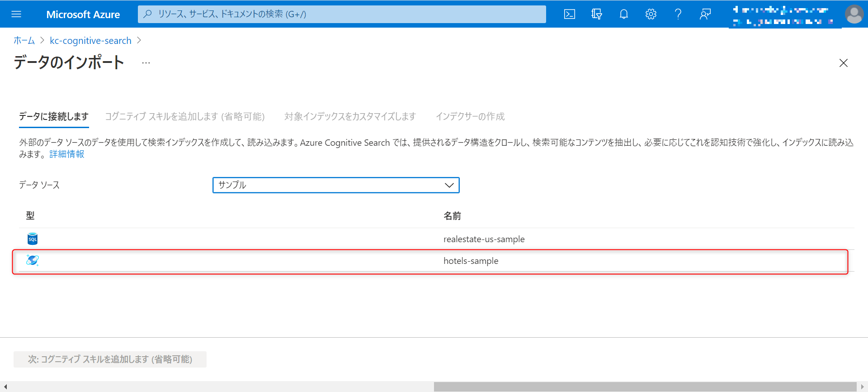Select the hotels-sample row
This screenshot has width=868, height=392.
click(x=437, y=261)
